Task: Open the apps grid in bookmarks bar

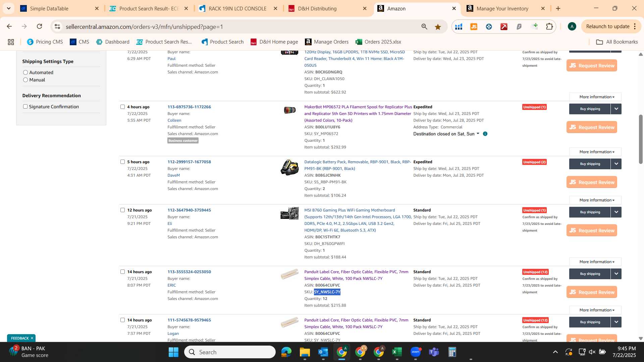Action: click(x=11, y=42)
